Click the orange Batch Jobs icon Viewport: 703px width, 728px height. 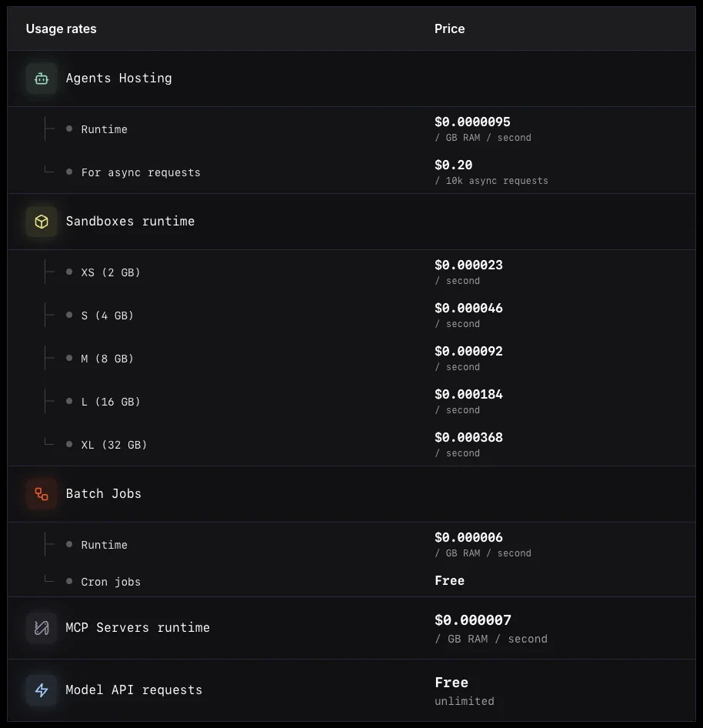40,493
